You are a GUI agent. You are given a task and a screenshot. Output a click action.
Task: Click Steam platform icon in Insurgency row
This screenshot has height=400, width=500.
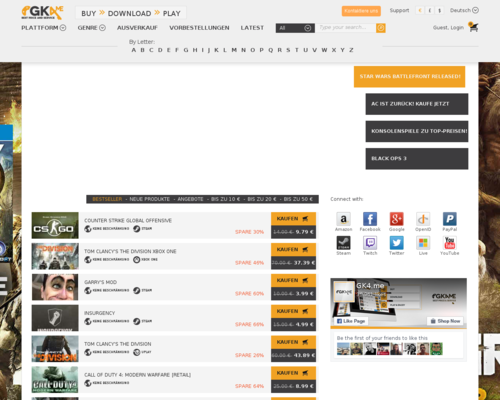[x=137, y=321]
